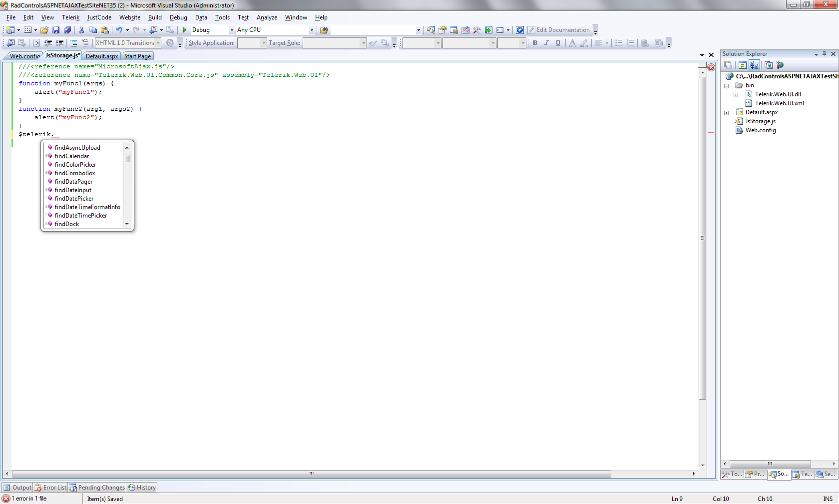The image size is (839, 504).
Task: Click the editor horizontal scrollbar
Action: point(312,474)
